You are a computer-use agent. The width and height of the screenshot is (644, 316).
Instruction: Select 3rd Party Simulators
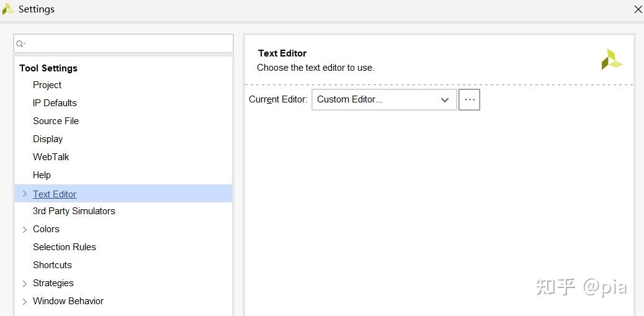click(74, 211)
